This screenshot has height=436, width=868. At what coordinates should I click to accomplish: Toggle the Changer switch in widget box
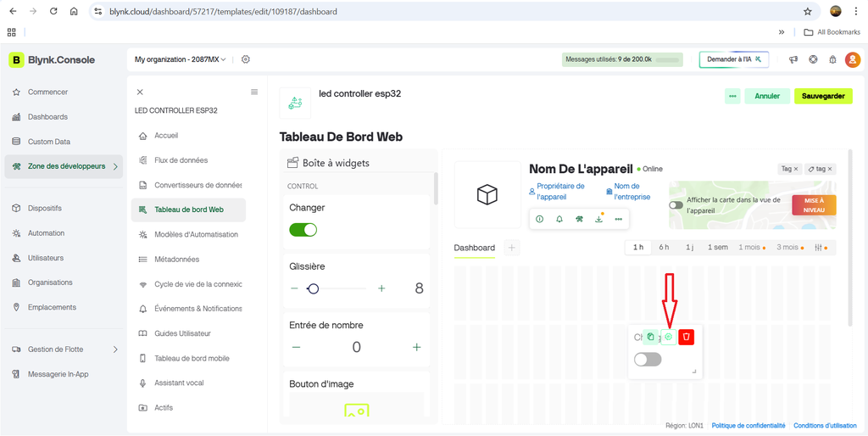click(x=303, y=230)
